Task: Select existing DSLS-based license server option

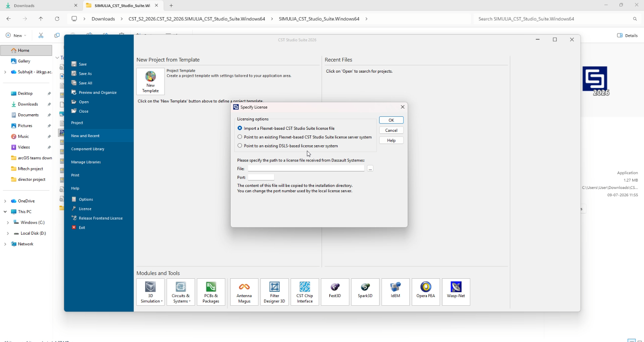Action: tap(240, 146)
